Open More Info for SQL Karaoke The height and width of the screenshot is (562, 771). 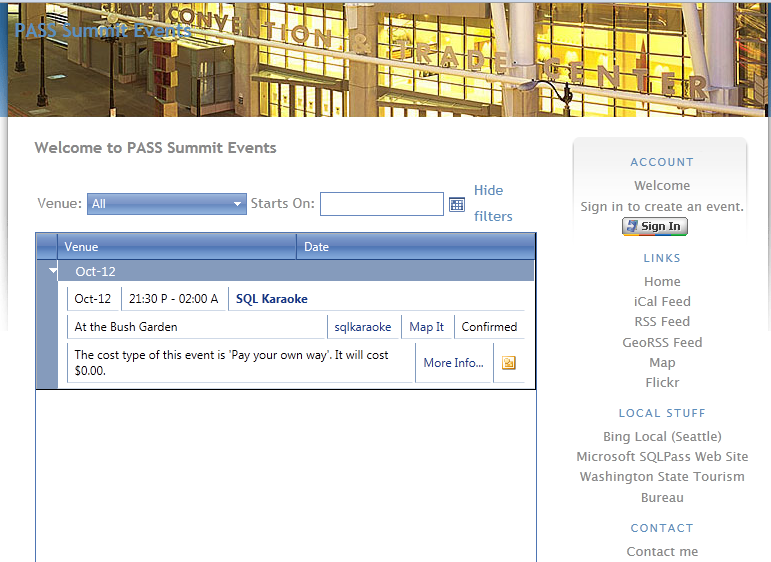pos(453,363)
